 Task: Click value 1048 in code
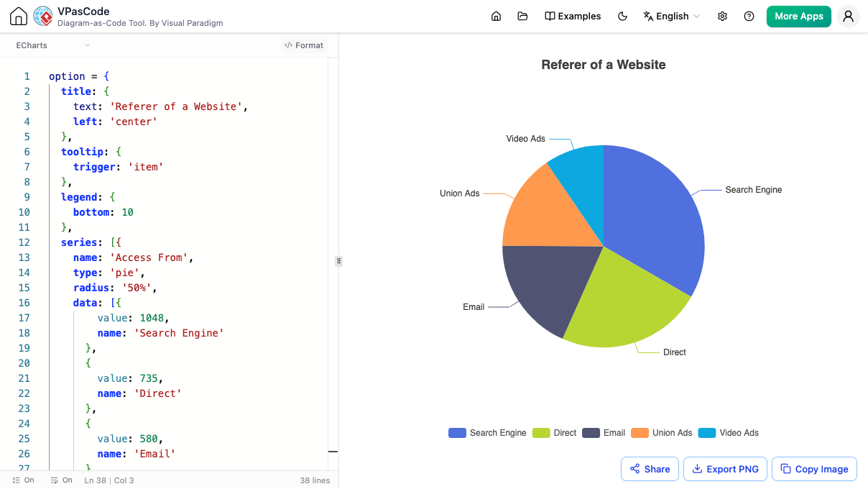point(152,318)
